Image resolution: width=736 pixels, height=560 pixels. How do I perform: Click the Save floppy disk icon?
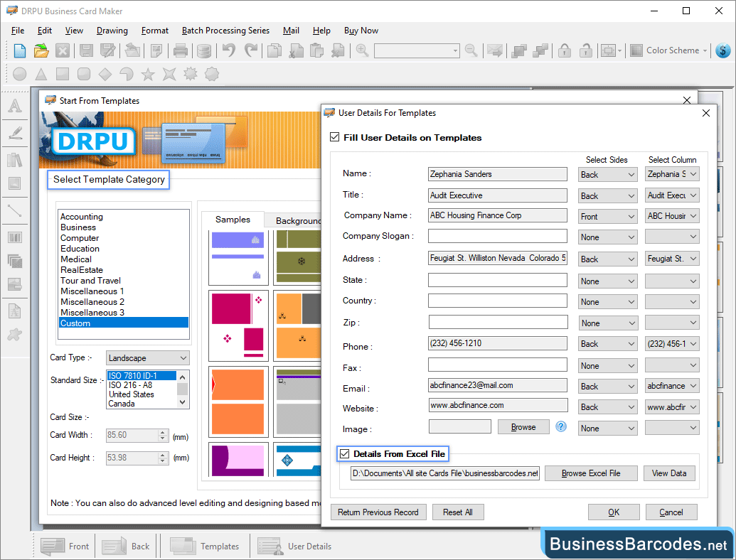click(86, 50)
